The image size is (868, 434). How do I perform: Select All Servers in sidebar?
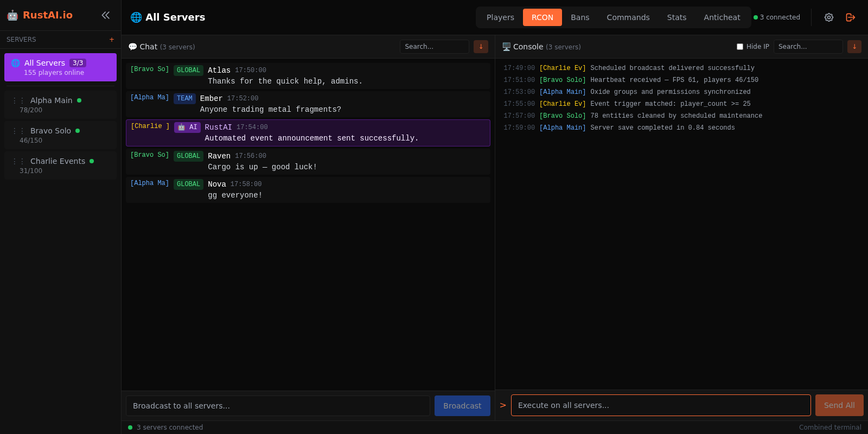click(60, 67)
